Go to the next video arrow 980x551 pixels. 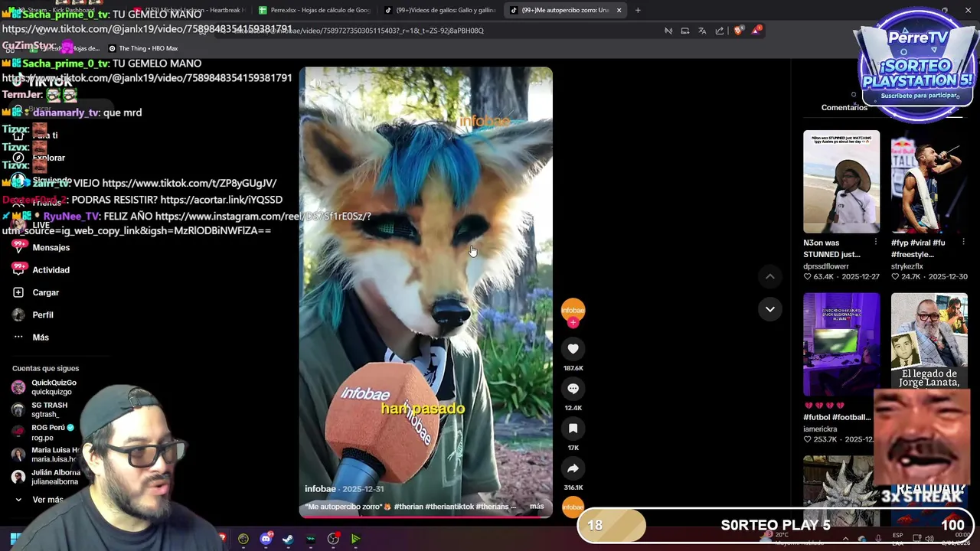click(x=770, y=309)
